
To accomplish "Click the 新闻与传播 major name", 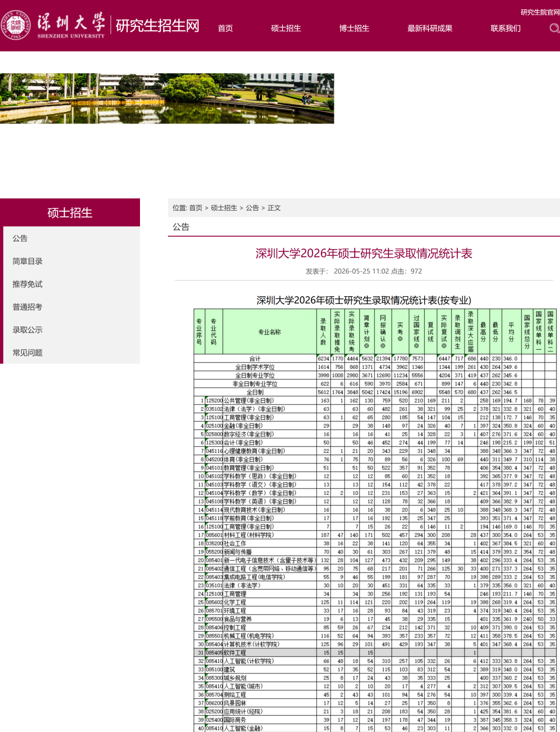I will tap(237, 551).
